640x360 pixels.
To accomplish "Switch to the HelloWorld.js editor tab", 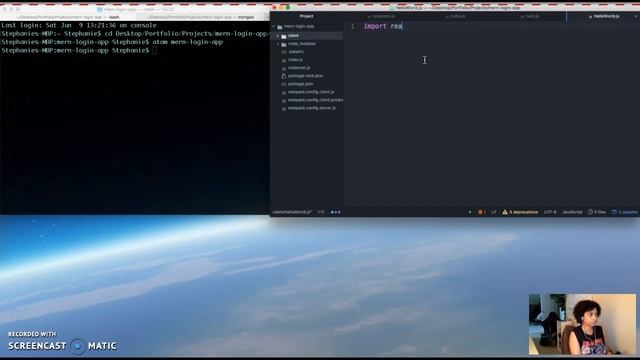I will pos(603,16).
